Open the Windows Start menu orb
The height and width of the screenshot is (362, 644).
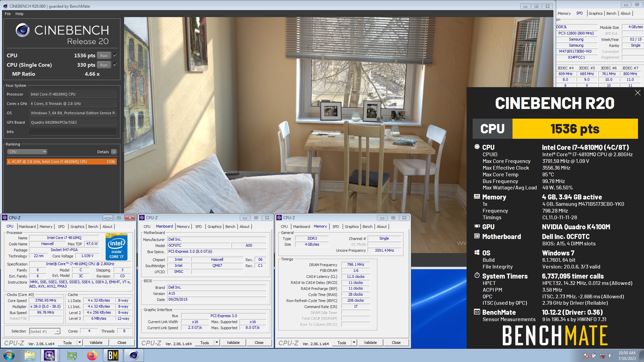[9, 355]
